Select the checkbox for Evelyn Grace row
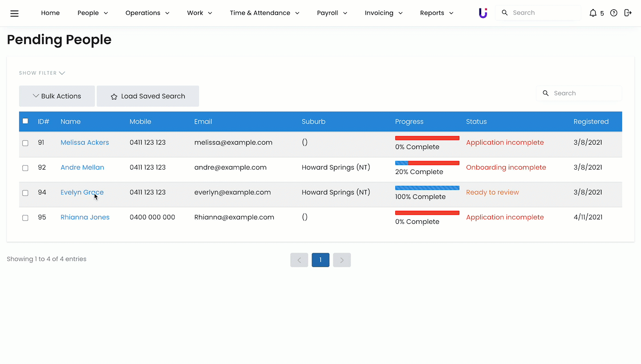 click(x=25, y=193)
